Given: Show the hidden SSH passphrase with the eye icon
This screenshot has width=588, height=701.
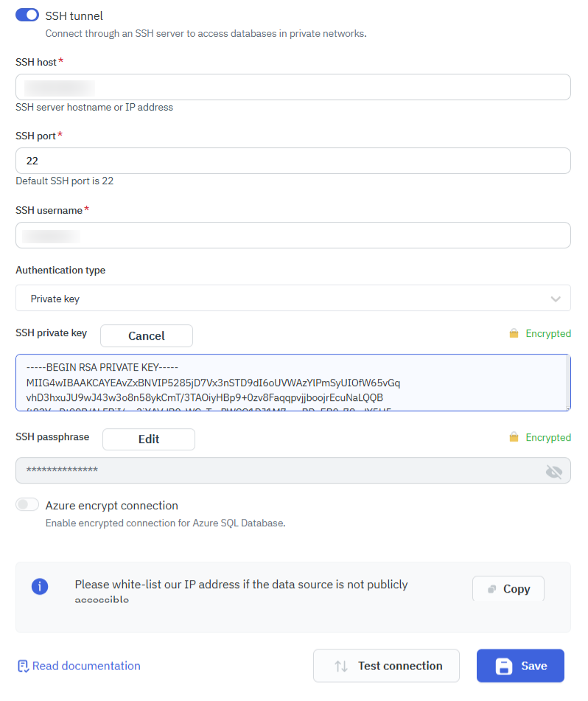Looking at the screenshot, I should 554,471.
